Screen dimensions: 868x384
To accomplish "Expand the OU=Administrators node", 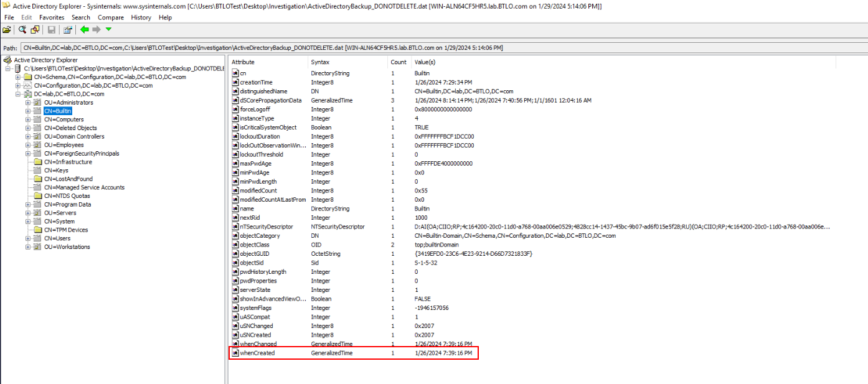I will tap(29, 103).
